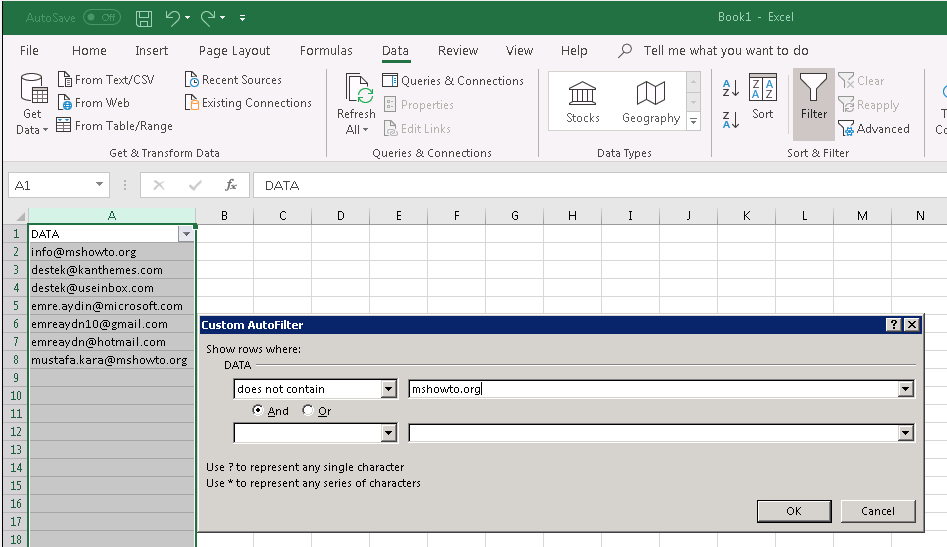Viewport: 947px width, 547px height.
Task: Open Queries & Connections pane
Action: point(453,80)
